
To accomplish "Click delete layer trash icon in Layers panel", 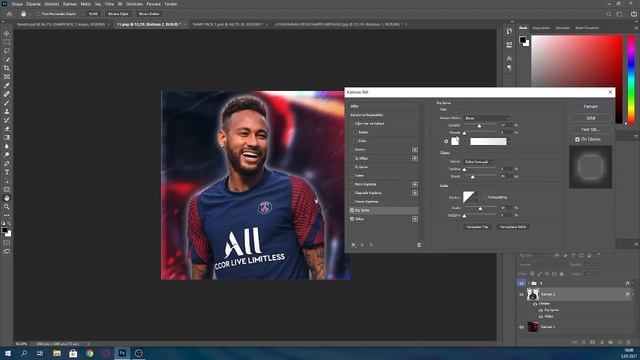I will [629, 342].
